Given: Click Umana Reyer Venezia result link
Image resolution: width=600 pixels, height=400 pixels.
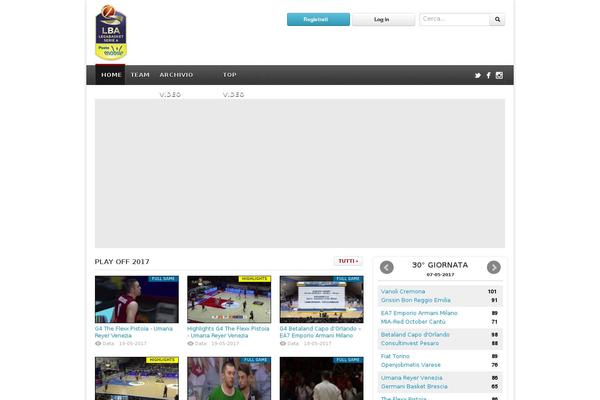Looking at the screenshot, I should pyautogui.click(x=411, y=378).
